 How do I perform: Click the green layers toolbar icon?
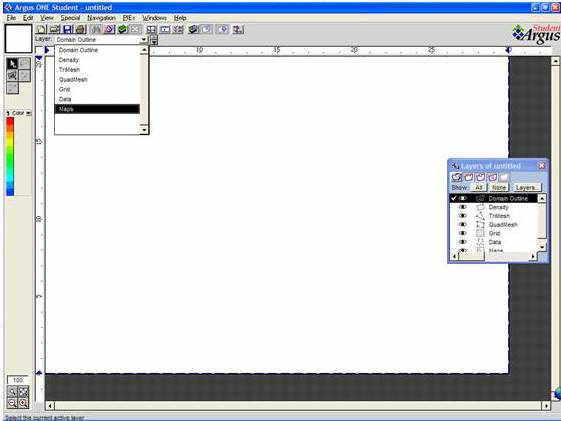(x=122, y=29)
